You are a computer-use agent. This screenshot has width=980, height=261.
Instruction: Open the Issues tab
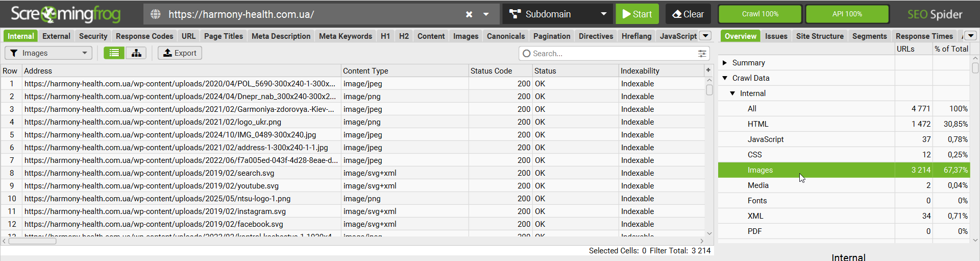click(776, 36)
